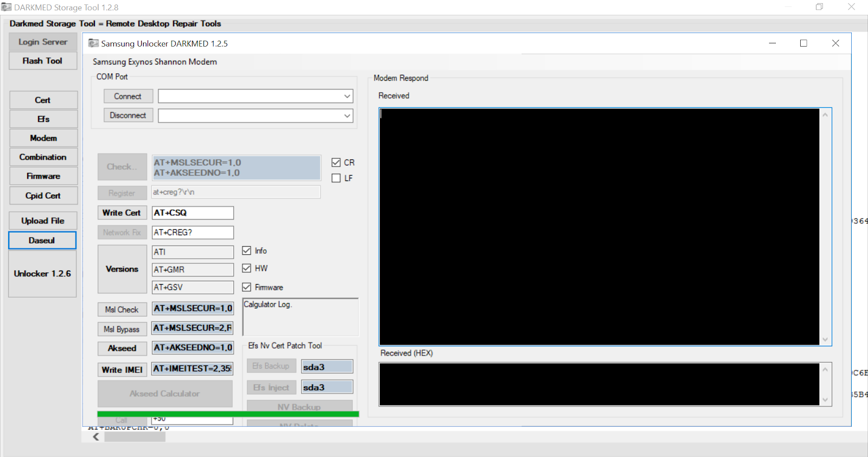The height and width of the screenshot is (457, 868).
Task: Click Received (HEX) scroll down arrow
Action: click(x=826, y=400)
